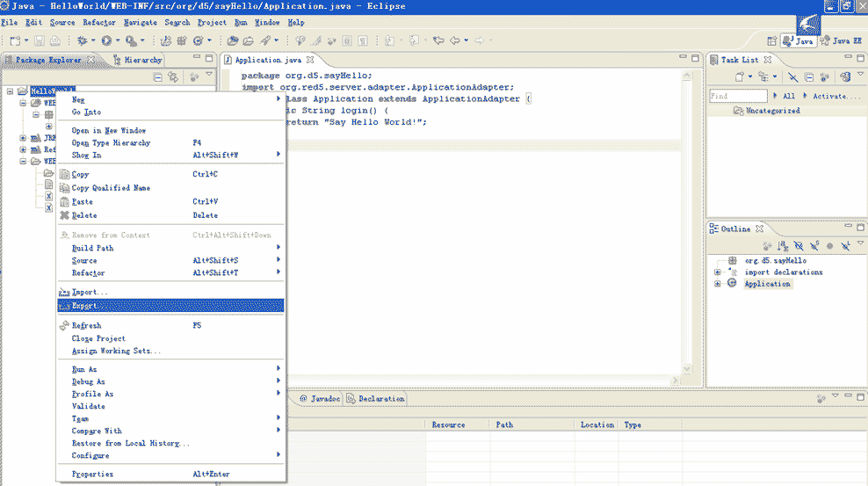Click the External Tools run icon
This screenshot has height=486, width=868.
[x=131, y=40]
